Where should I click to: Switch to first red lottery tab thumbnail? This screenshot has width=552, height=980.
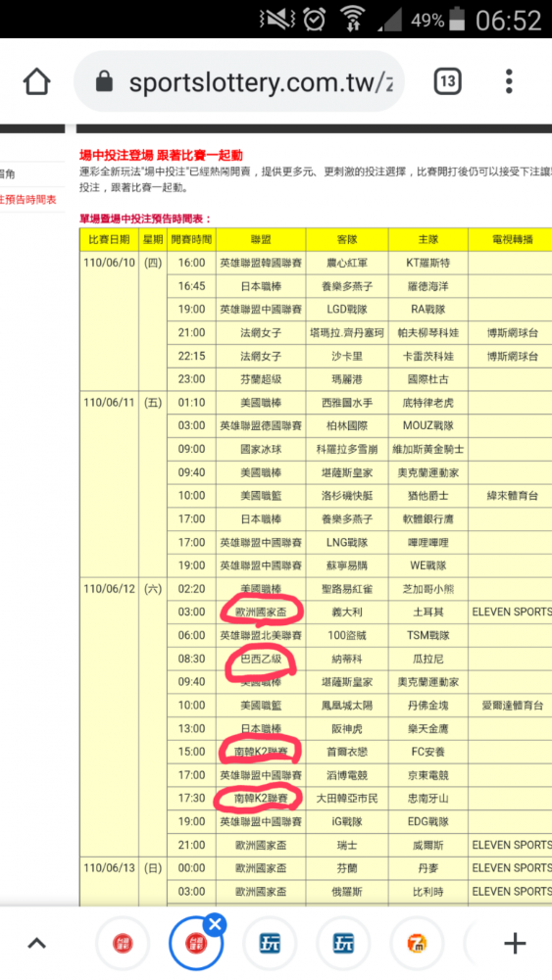pos(123,944)
